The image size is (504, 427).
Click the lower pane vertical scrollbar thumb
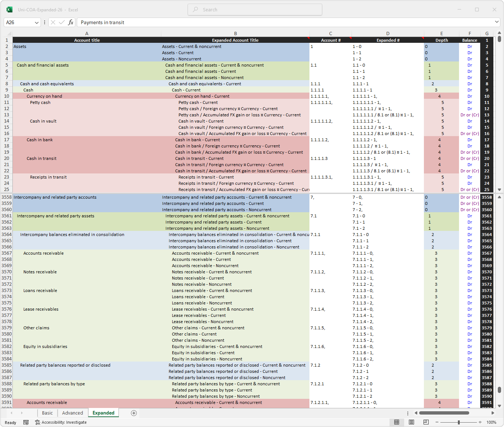click(499, 390)
